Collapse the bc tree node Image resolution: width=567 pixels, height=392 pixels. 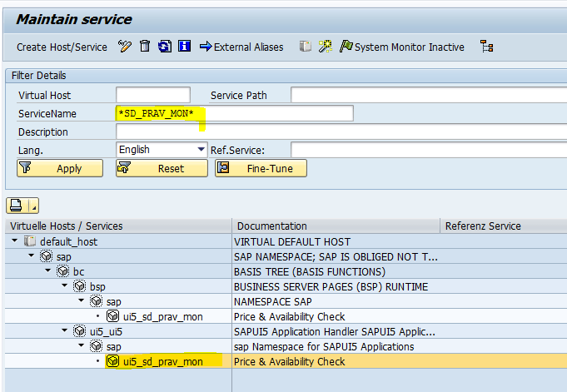[47, 270]
